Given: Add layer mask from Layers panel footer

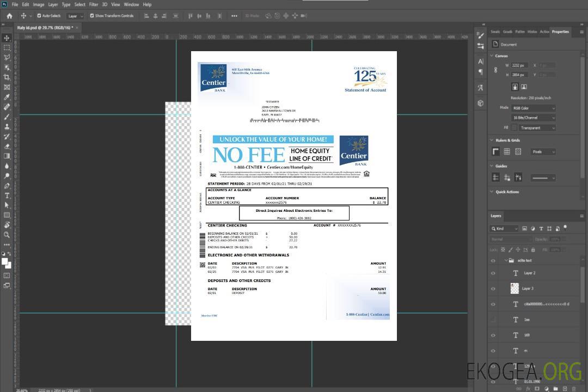Looking at the screenshot, I should click(x=537, y=389).
